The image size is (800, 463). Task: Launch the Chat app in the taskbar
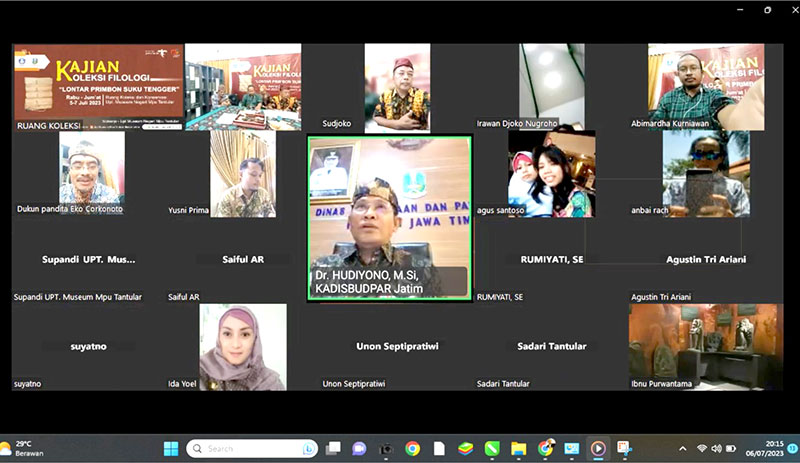tap(359, 448)
